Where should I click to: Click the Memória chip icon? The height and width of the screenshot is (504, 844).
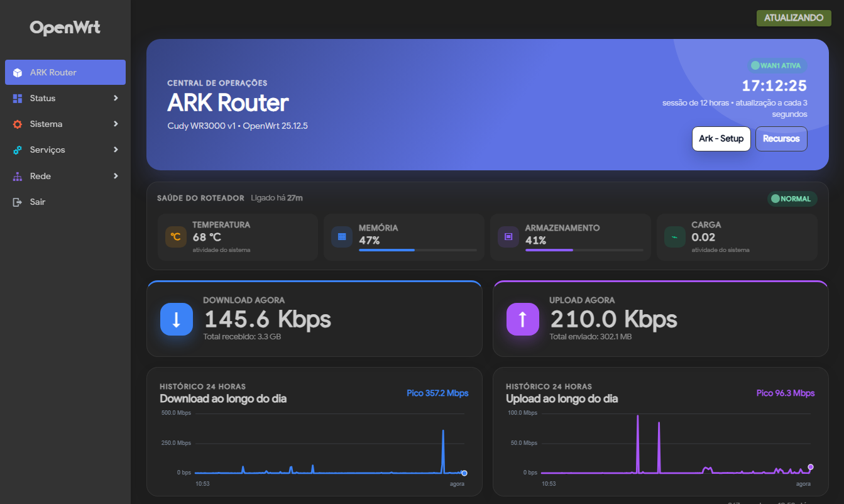pos(342,237)
